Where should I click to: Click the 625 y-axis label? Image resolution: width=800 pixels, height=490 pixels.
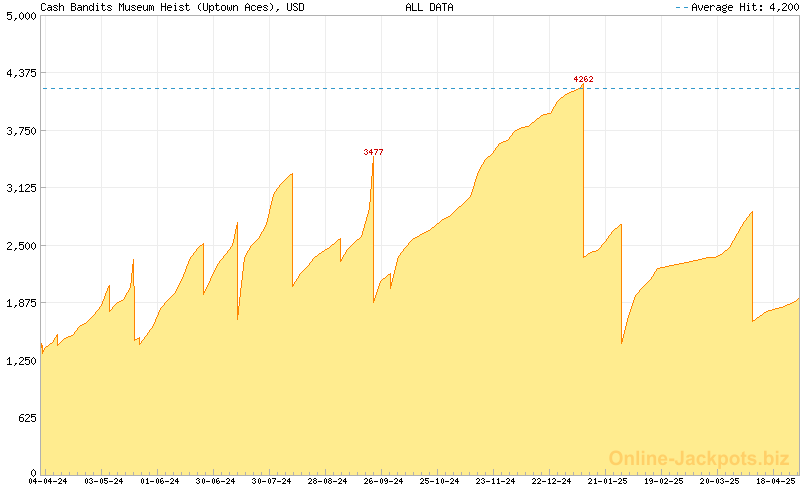pos(25,418)
